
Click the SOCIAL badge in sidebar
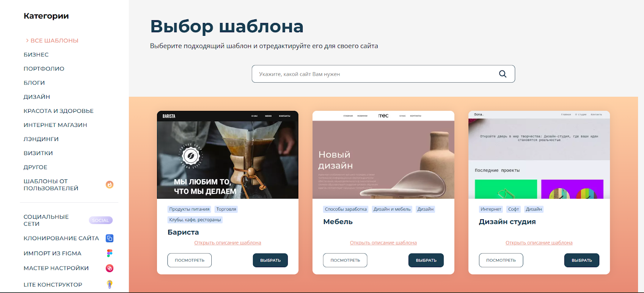coord(101,220)
